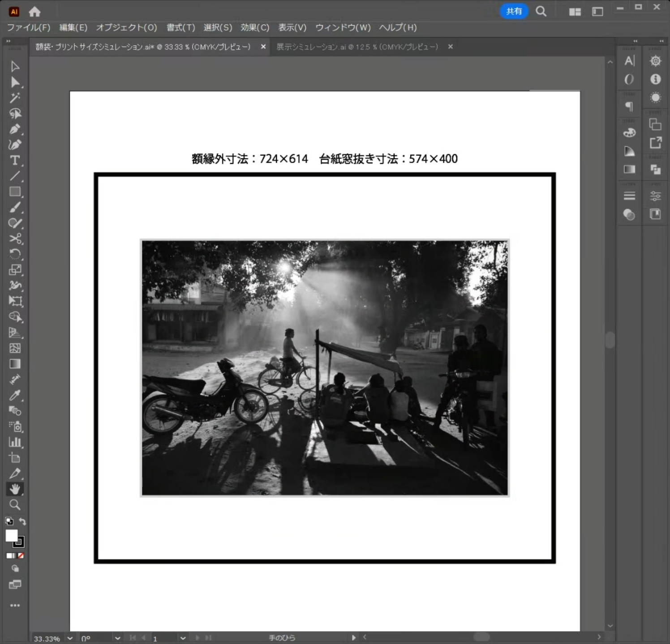Activate the Eyedropper tool
This screenshot has width=670, height=644.
click(x=15, y=395)
